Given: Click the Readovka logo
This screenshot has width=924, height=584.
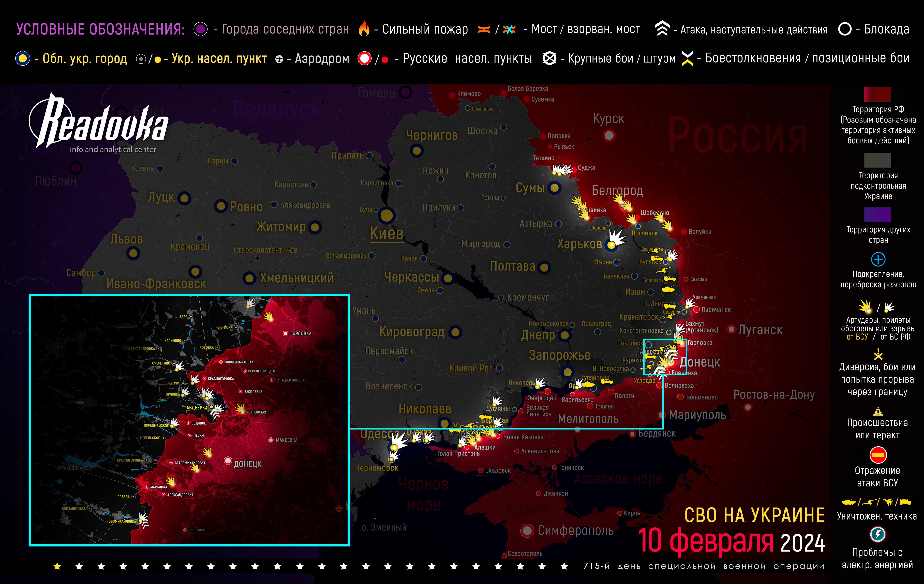Looking at the screenshot, I should click(98, 123).
